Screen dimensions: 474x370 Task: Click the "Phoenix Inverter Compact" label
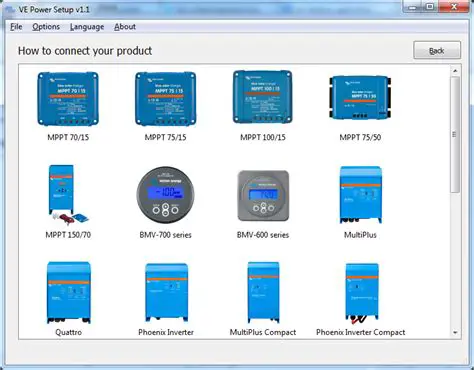click(x=361, y=332)
